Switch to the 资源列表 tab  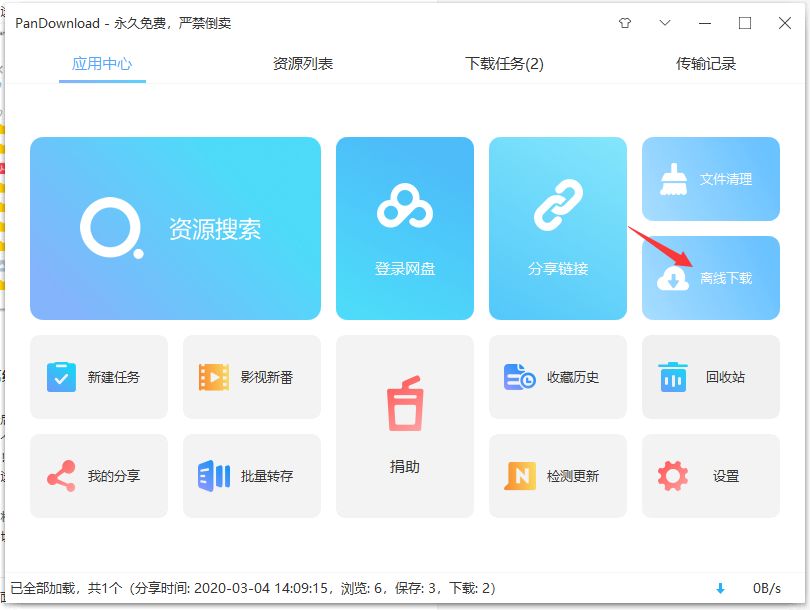[303, 64]
